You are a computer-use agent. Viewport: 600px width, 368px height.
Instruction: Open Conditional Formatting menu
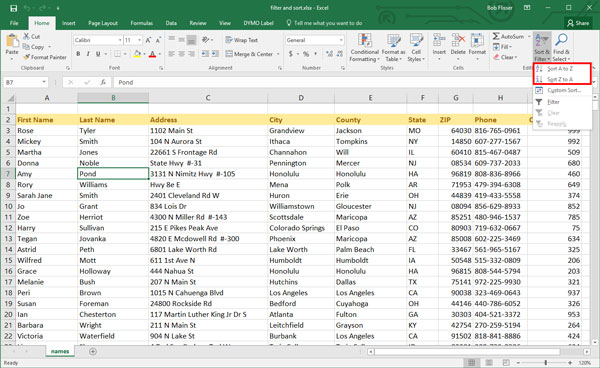tap(365, 47)
